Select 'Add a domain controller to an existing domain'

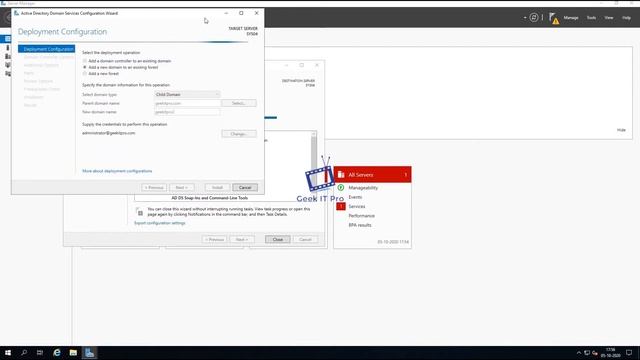tap(127, 61)
